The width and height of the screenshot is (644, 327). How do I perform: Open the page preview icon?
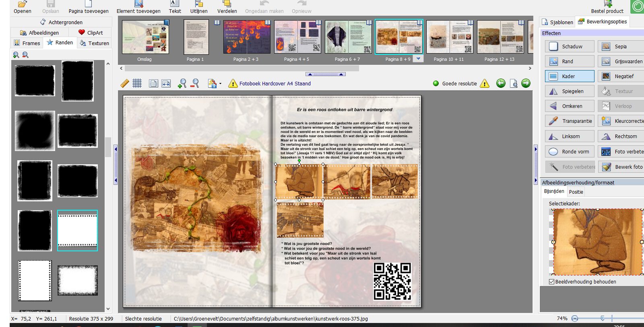coord(514,83)
